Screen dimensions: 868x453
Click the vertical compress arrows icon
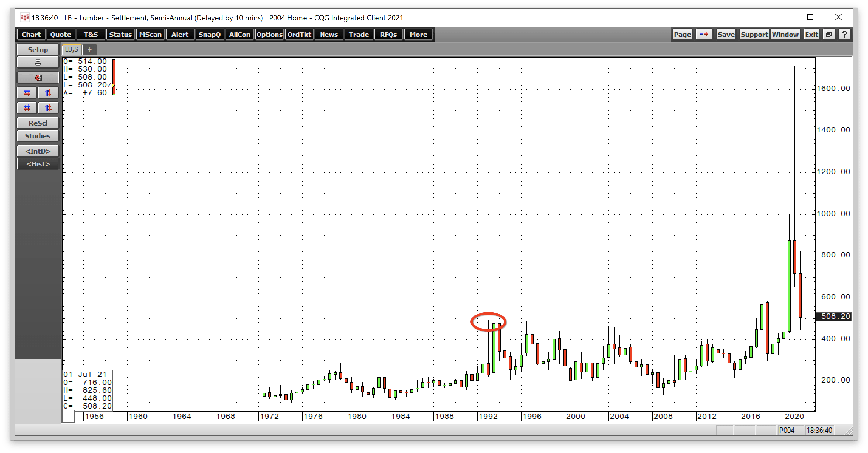(48, 108)
